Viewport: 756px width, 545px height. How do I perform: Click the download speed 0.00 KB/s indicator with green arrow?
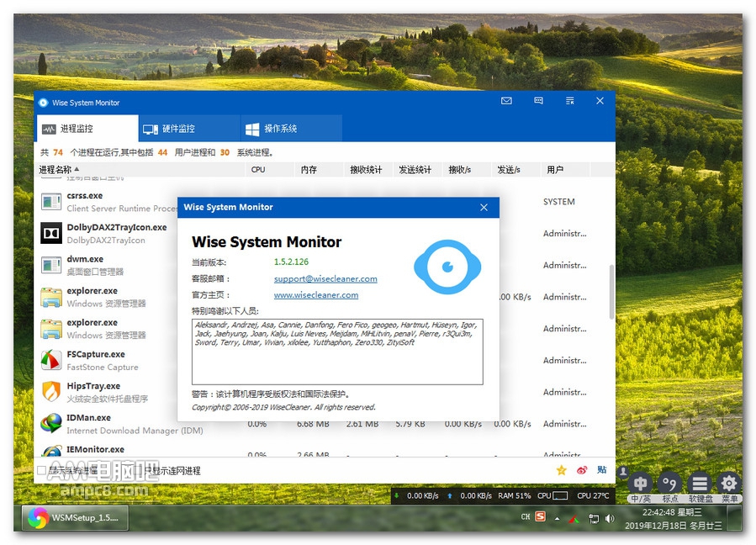[416, 496]
